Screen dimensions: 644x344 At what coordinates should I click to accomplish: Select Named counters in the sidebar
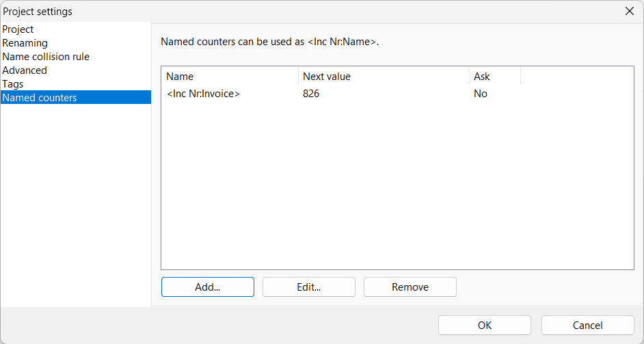point(76,97)
